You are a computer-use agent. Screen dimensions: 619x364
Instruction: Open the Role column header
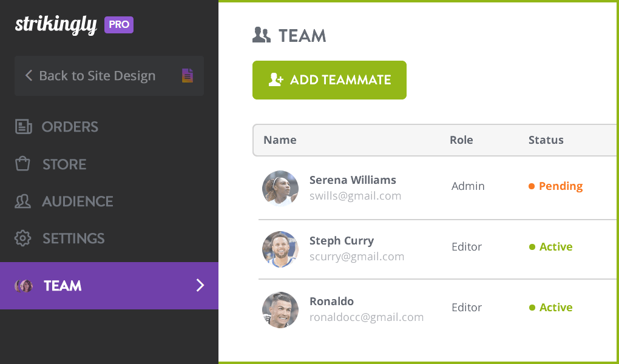click(x=461, y=140)
